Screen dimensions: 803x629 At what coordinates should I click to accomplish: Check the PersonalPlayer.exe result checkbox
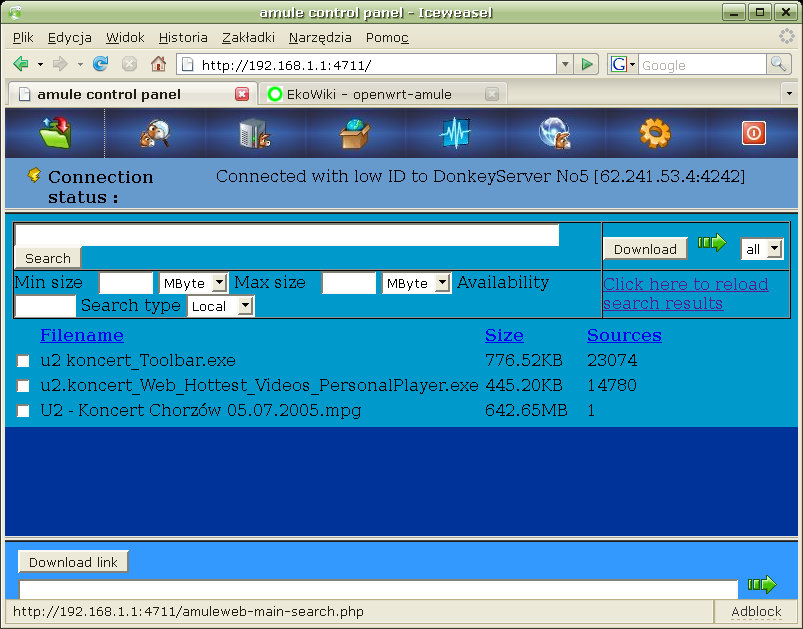tap(23, 386)
